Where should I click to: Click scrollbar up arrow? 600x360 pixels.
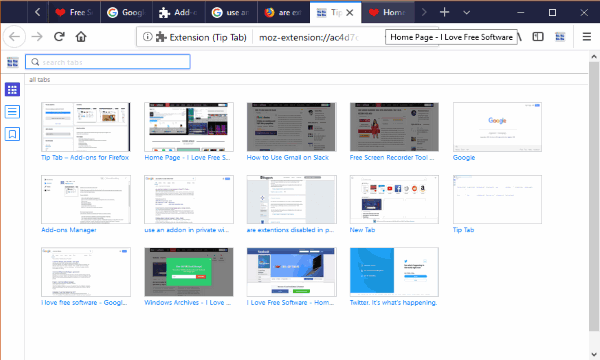[594, 57]
